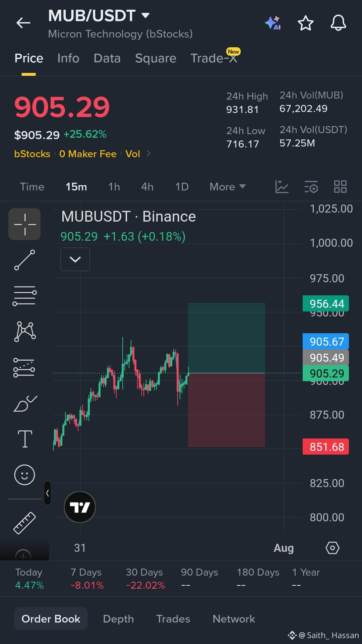The height and width of the screenshot is (644, 362).
Task: Tap the 24h High value 931.81
Action: coord(242,110)
